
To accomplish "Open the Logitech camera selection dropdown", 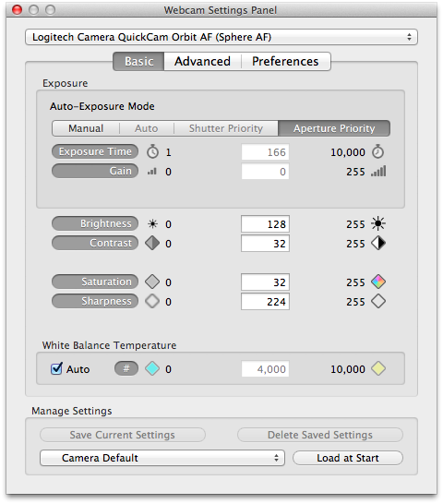I will [221, 37].
